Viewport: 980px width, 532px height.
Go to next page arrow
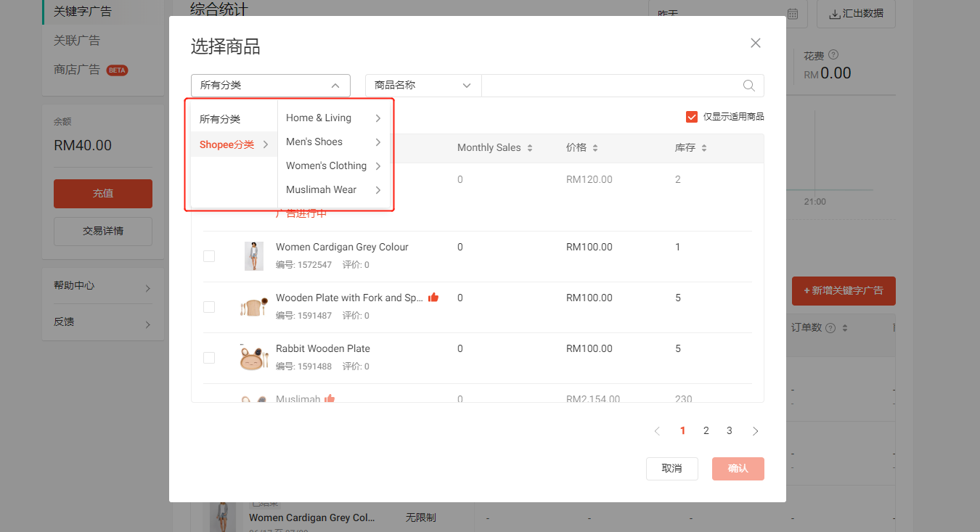756,431
